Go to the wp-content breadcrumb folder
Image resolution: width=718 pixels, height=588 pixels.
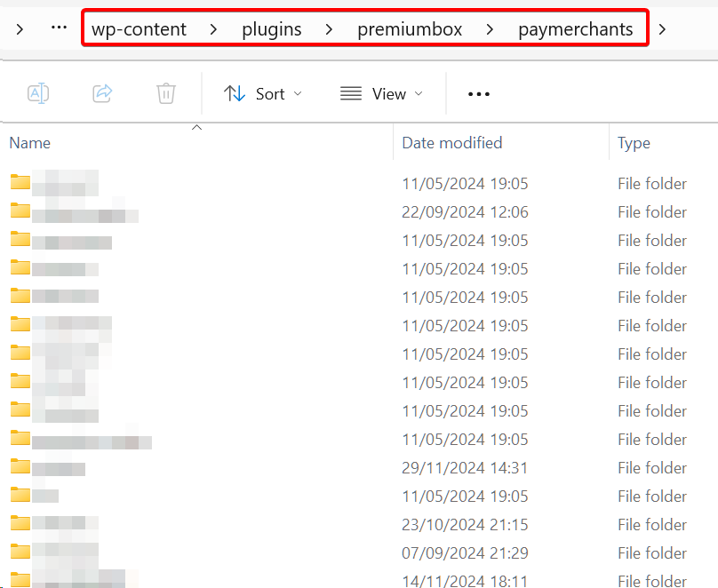pyautogui.click(x=139, y=29)
